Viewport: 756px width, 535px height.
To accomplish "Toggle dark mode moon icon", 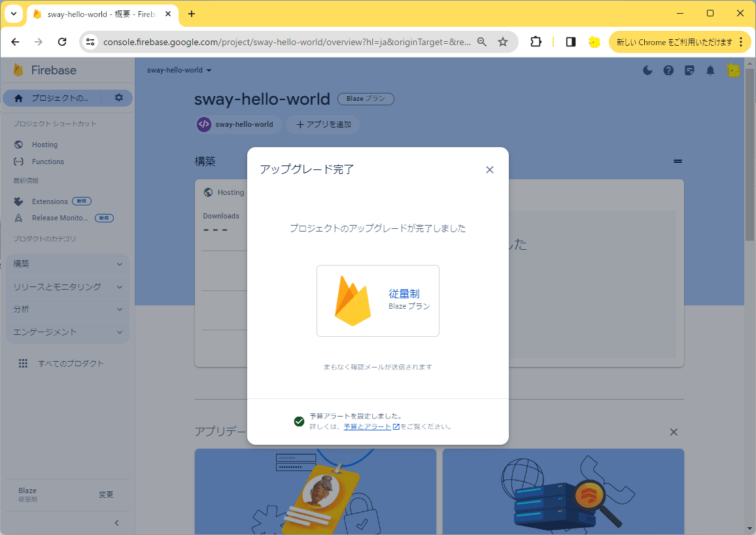I will point(647,71).
